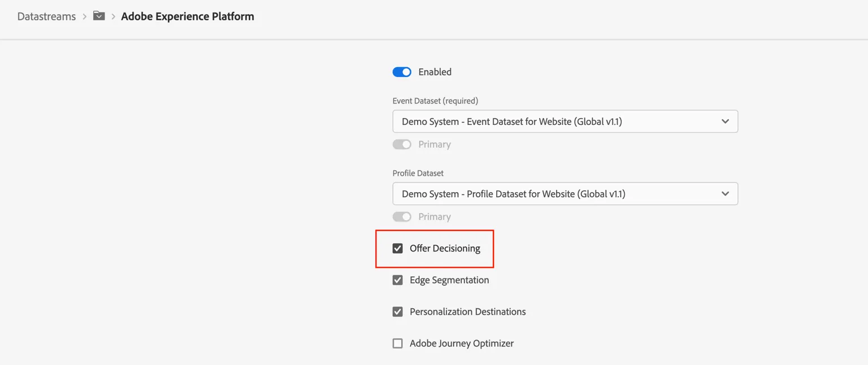Image resolution: width=868 pixels, height=365 pixels.
Task: Uncheck the Personalization Destinations checkbox
Action: point(398,311)
